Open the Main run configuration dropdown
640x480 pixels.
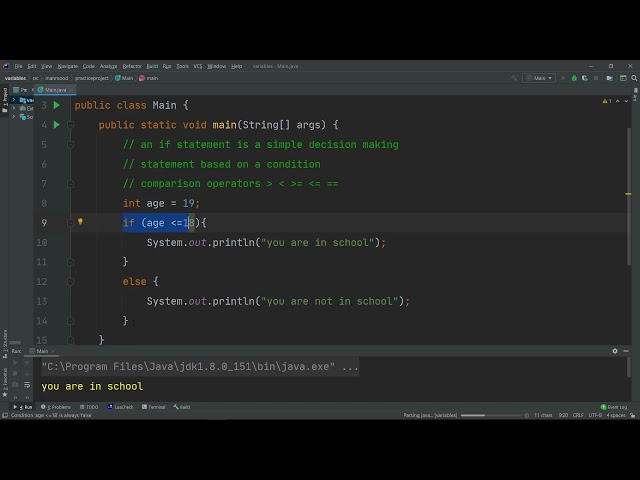point(539,78)
